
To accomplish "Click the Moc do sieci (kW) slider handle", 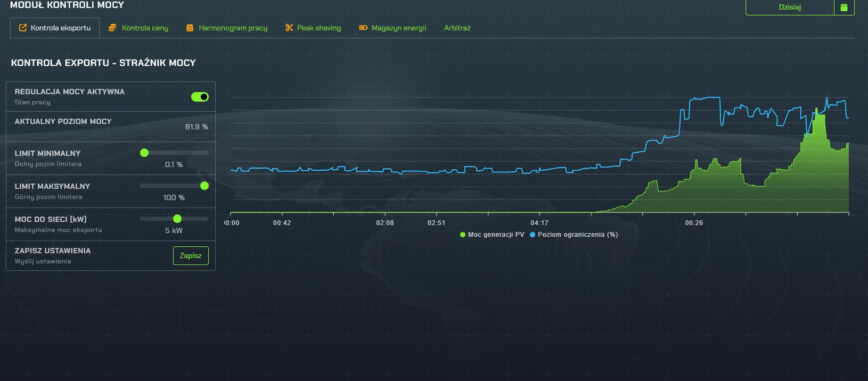I will [177, 219].
